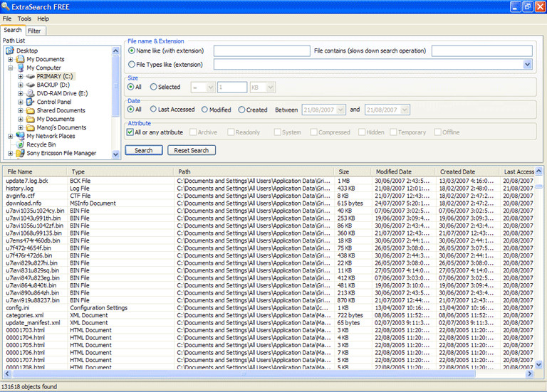Click the DVD-RAM Drive (E:) icon
Viewport: 547px width, 392px height.
(x=31, y=93)
